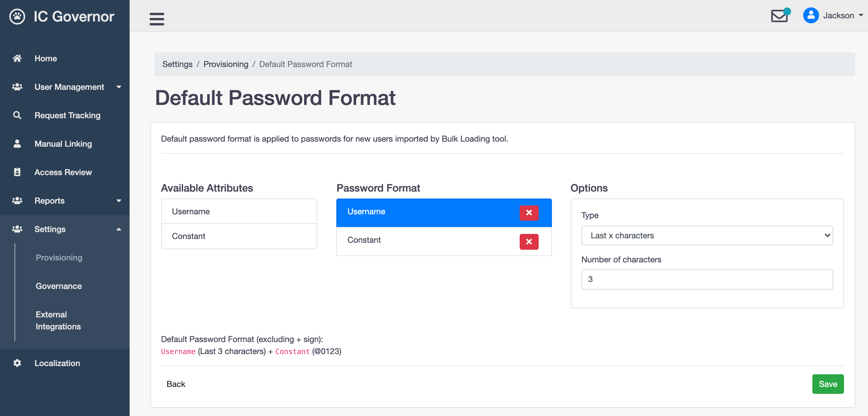Click the Access Review badge icon

tap(17, 172)
